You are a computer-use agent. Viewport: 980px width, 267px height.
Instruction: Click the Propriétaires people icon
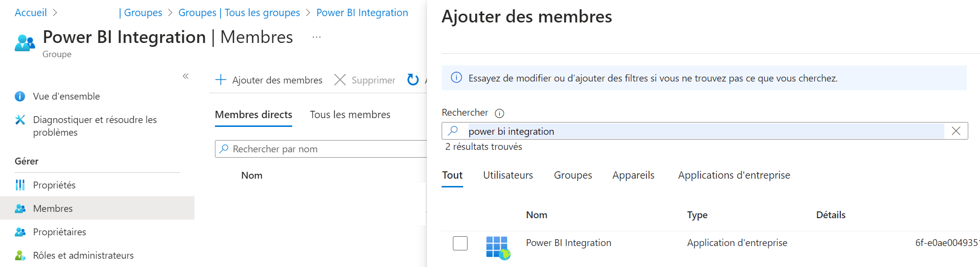pyautogui.click(x=20, y=232)
